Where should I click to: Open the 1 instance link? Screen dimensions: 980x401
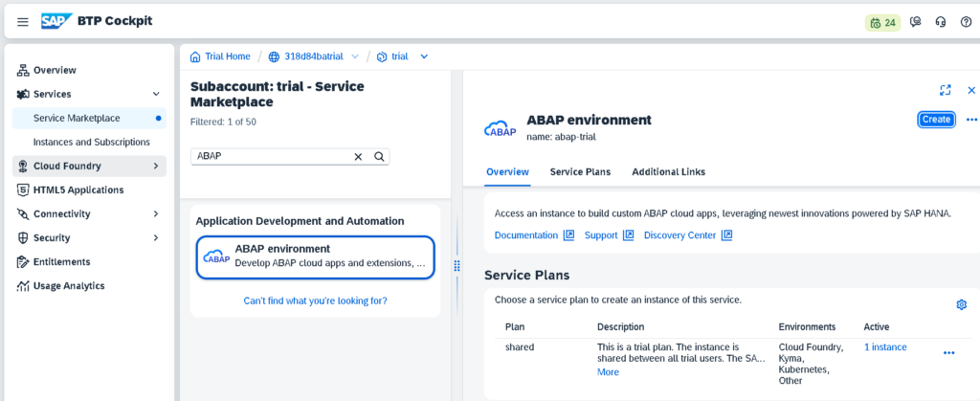click(x=885, y=347)
